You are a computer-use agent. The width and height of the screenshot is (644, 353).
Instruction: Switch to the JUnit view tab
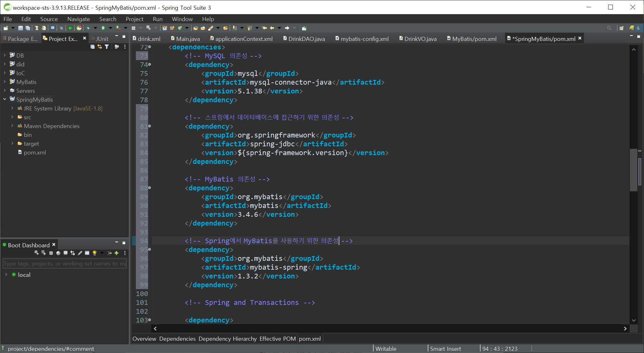99,39
